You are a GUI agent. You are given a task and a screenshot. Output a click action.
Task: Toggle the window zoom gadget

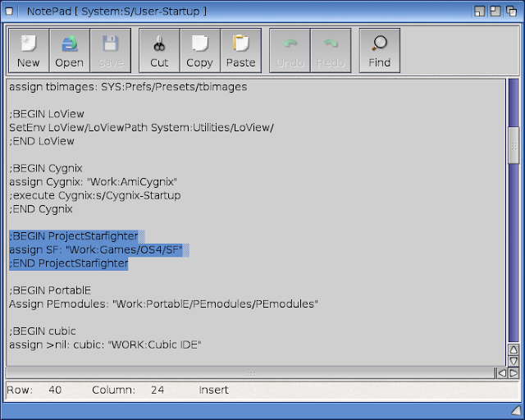496,11
